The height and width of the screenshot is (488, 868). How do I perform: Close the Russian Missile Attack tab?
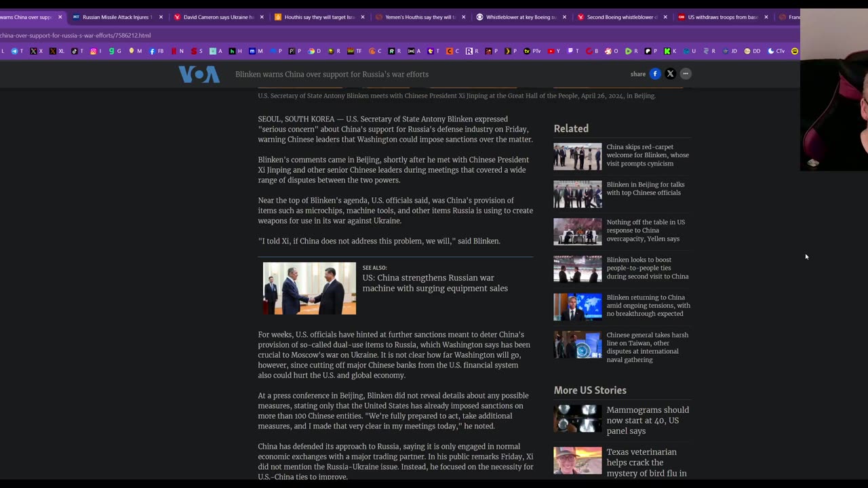click(161, 17)
